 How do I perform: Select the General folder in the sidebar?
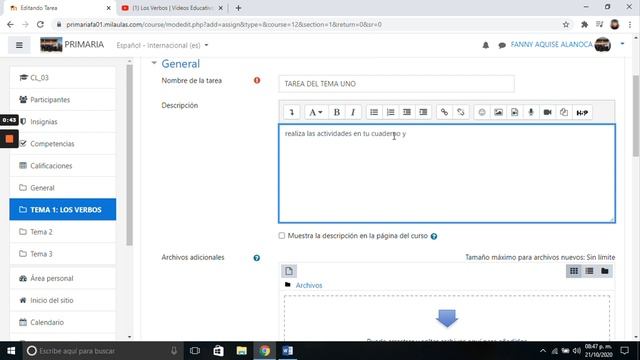coord(63,188)
